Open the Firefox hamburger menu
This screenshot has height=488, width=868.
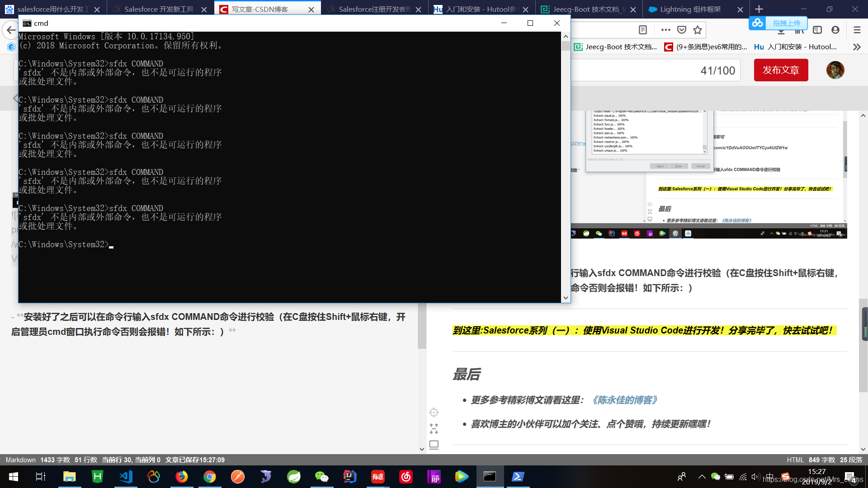[857, 30]
